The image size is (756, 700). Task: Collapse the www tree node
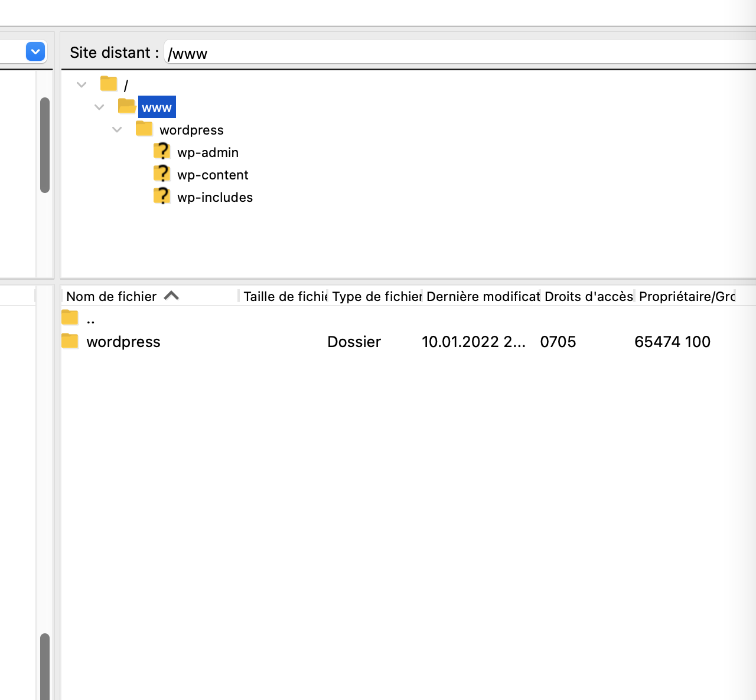pyautogui.click(x=99, y=107)
